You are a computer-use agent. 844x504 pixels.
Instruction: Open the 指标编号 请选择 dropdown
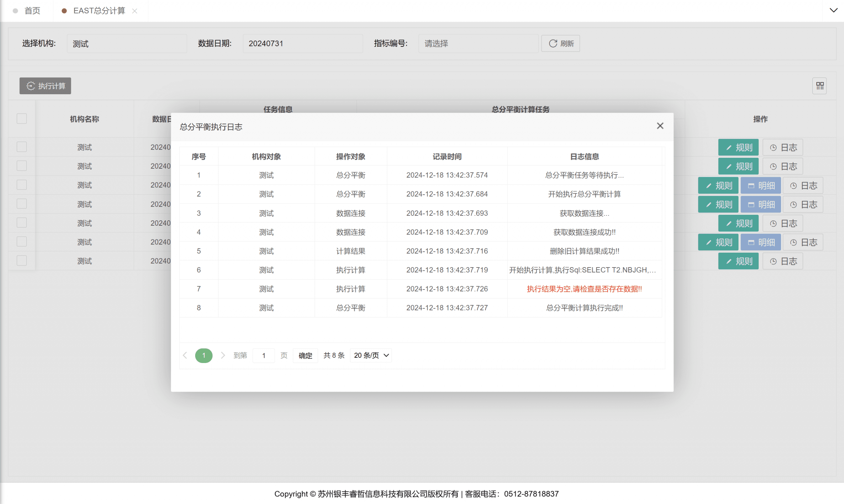click(x=478, y=43)
